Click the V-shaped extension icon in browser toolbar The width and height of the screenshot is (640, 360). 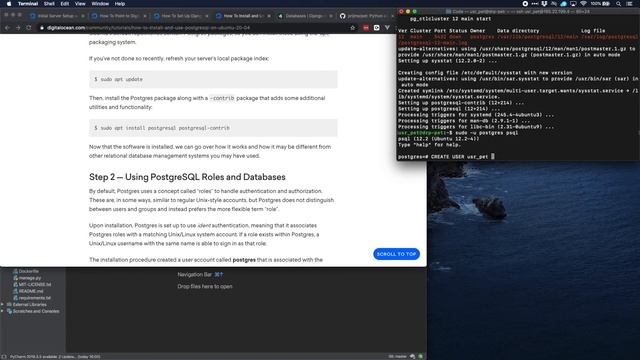point(387,28)
